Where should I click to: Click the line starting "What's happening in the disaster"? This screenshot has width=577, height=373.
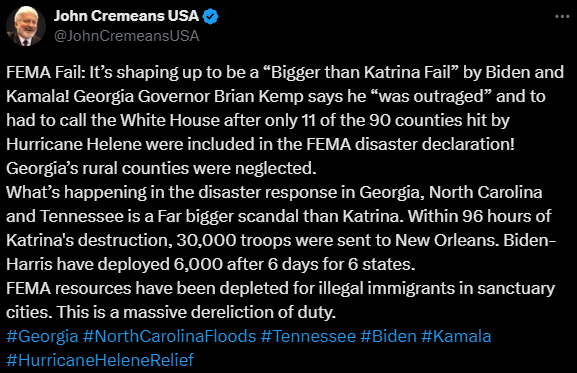(x=274, y=192)
